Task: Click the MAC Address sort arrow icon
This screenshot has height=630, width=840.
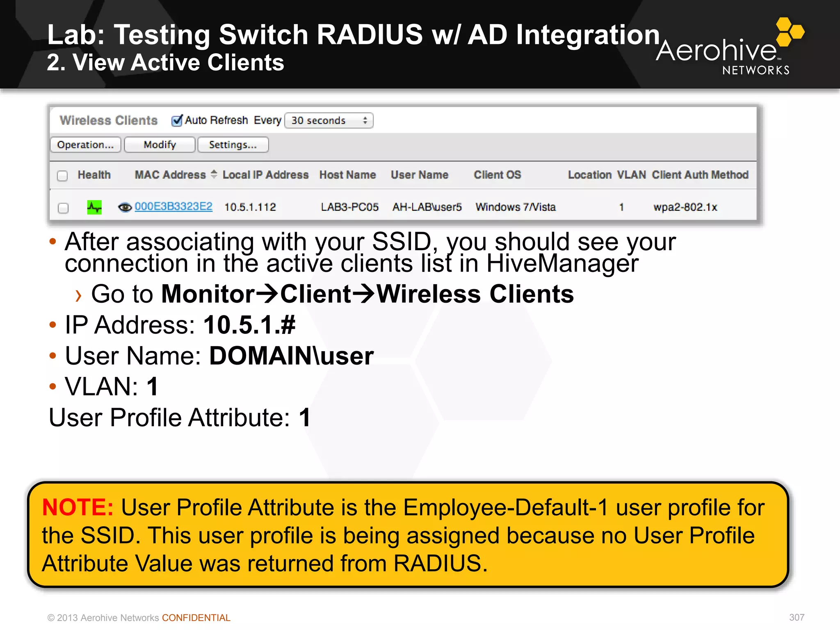Action: [214, 174]
